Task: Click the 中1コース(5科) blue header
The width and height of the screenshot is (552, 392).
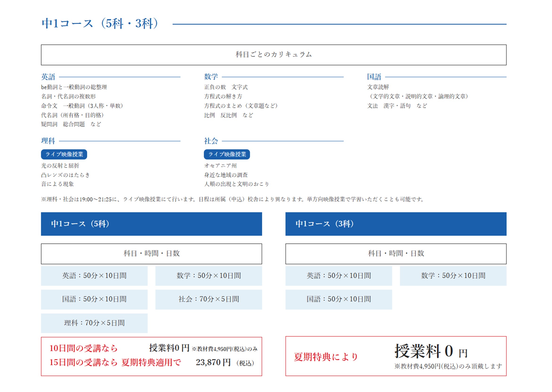Action: 151,224
